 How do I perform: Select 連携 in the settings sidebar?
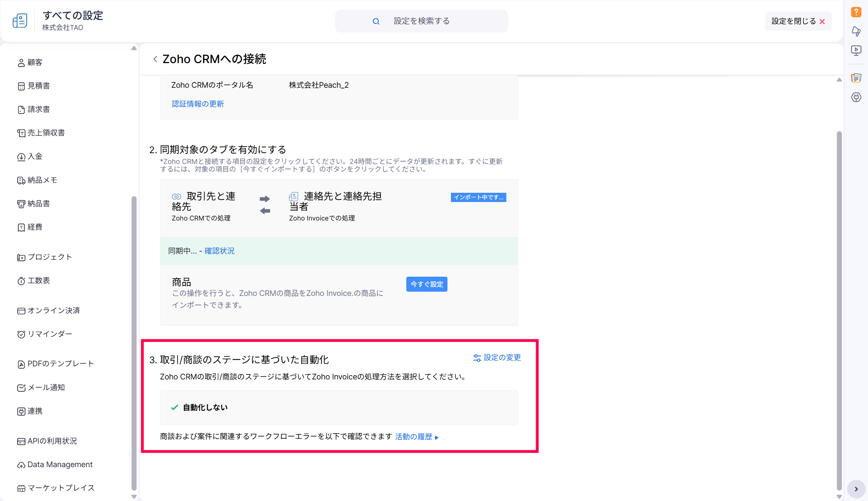tap(35, 411)
